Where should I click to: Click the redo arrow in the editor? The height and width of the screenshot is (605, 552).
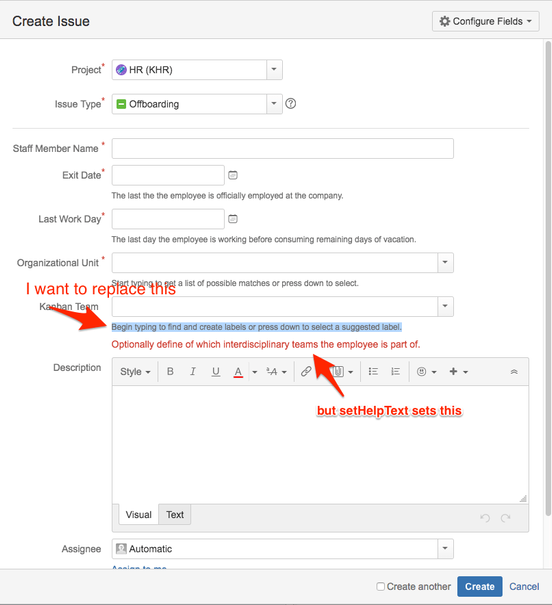[x=506, y=518]
